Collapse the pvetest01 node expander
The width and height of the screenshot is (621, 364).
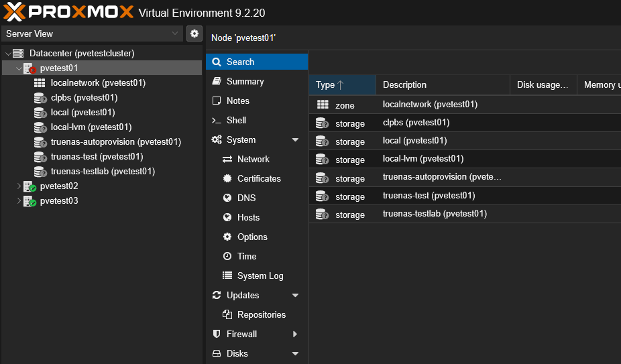(19, 68)
